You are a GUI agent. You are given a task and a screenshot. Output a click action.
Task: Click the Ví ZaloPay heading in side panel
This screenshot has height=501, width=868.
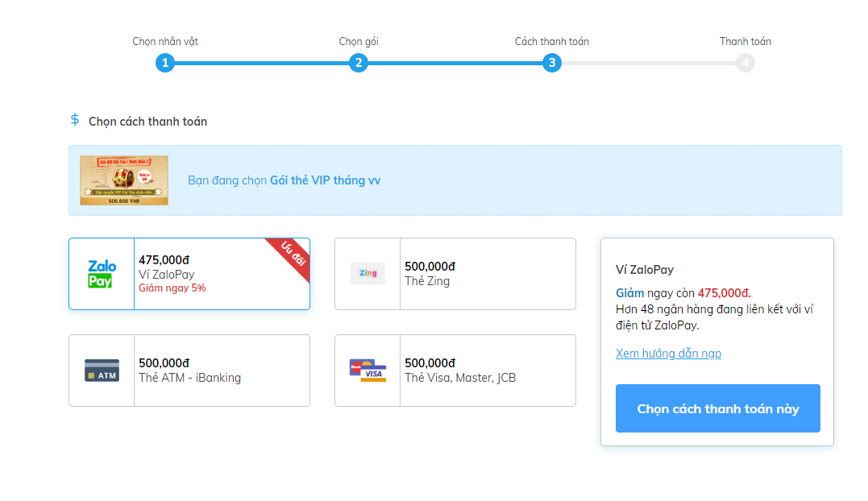pos(645,270)
